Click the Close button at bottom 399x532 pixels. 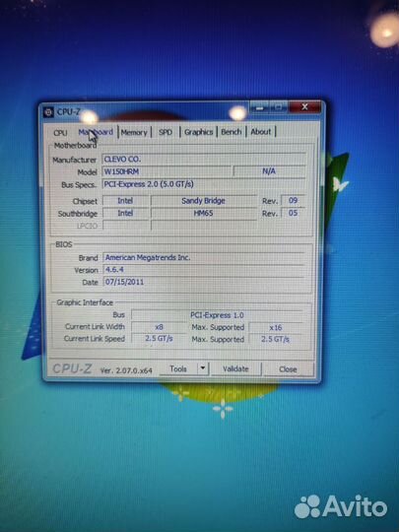[x=288, y=369]
